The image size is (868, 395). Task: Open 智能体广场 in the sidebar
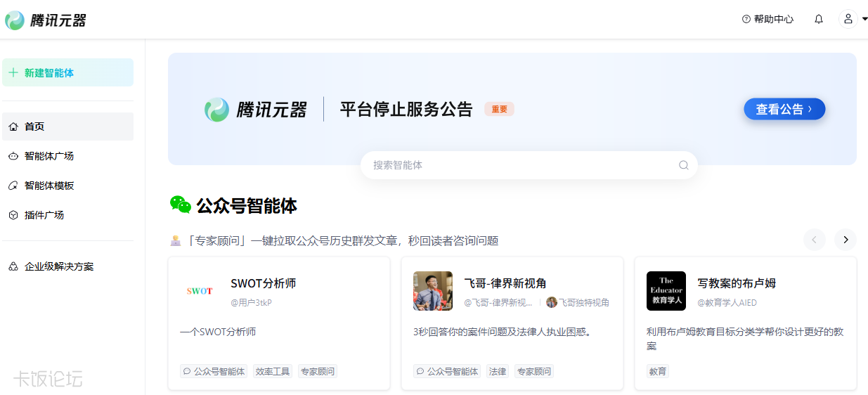coord(67,156)
